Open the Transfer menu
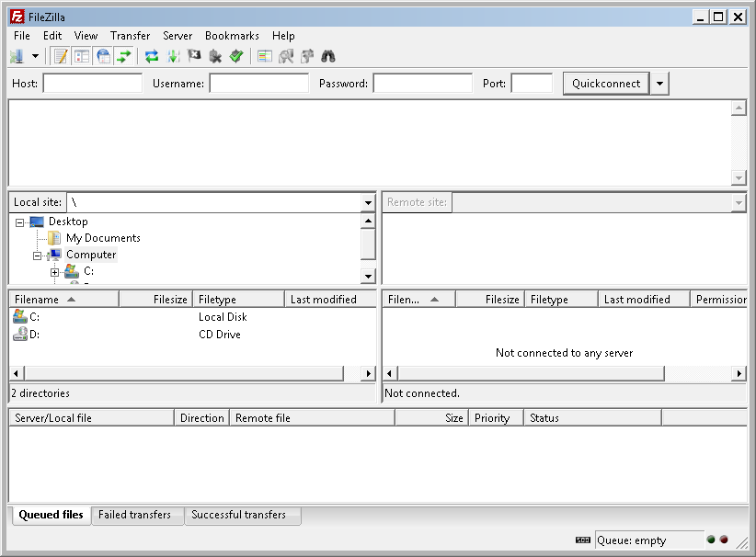The image size is (756, 557). [x=130, y=36]
